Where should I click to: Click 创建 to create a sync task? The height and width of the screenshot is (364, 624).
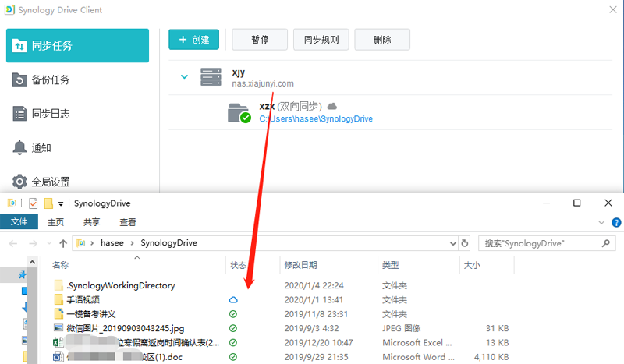point(193,40)
